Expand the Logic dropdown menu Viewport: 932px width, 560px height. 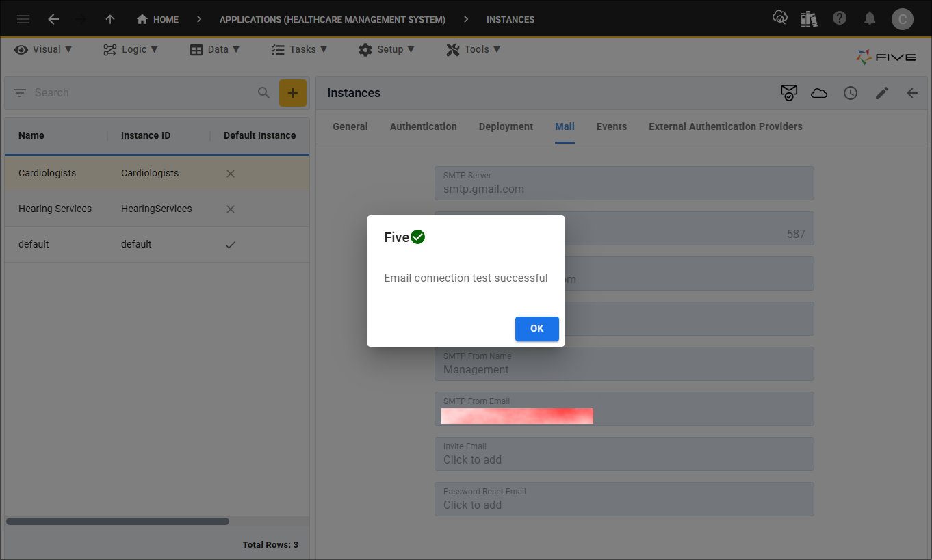[x=131, y=49]
